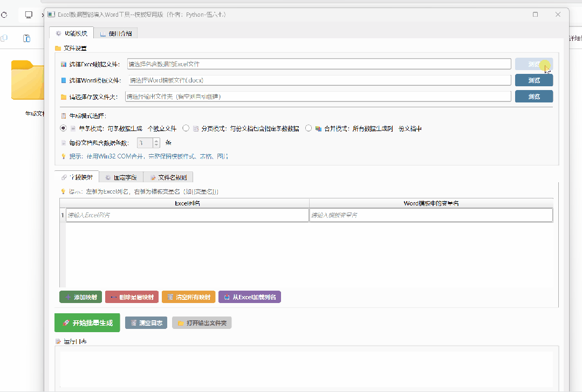The width and height of the screenshot is (582, 392).
Task: Click the Win32 COM hint text
Action: (149, 156)
